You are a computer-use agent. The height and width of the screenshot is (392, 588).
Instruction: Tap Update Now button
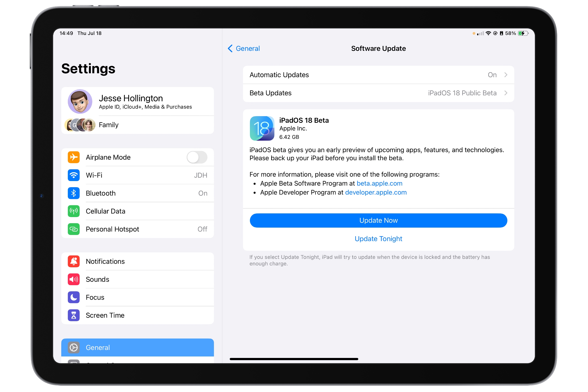point(379,220)
